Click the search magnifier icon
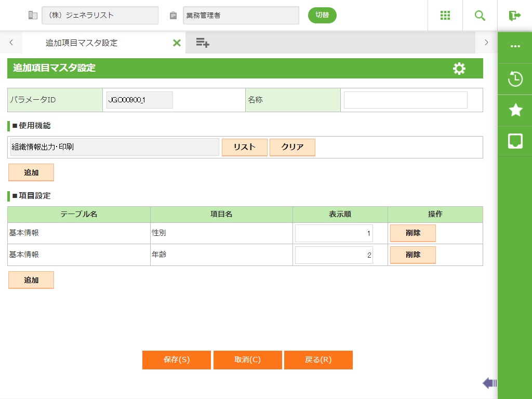This screenshot has height=399, width=532. click(480, 16)
